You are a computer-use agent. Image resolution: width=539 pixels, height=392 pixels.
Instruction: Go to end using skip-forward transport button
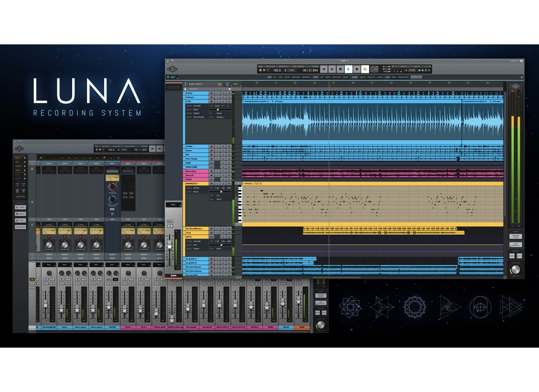coord(332,69)
